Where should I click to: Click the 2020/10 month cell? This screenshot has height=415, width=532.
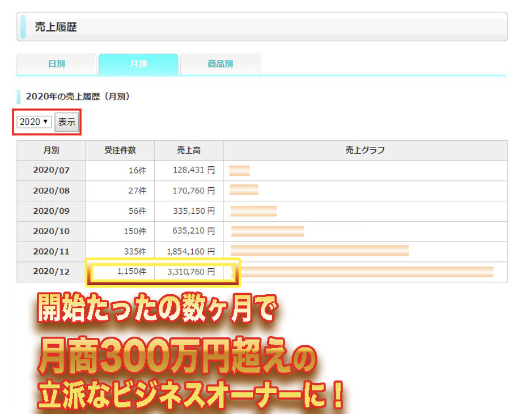[51, 231]
